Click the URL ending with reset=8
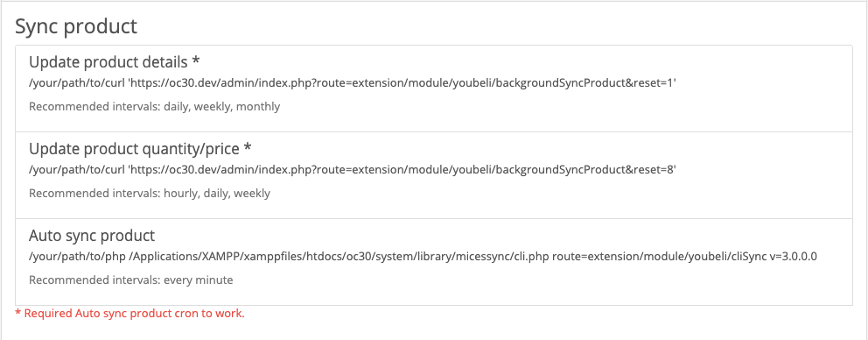 coord(402,170)
